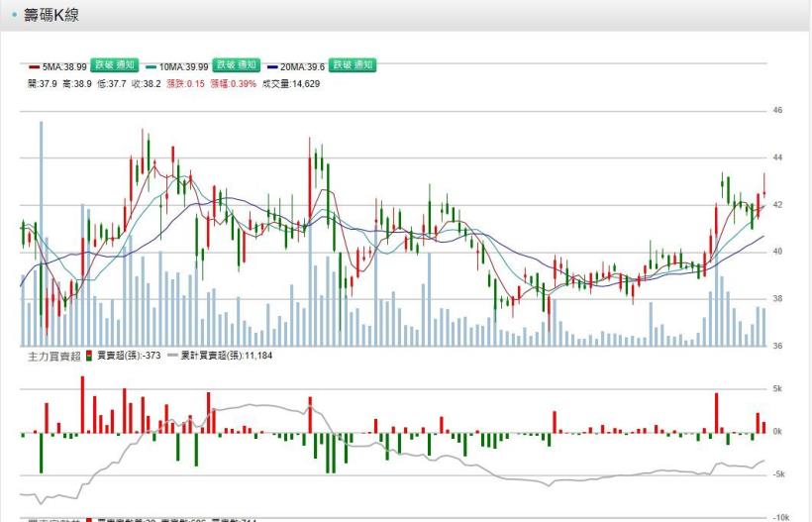812x522 pixels.
Task: Click the 成交量 14,629 volume readout
Action: click(x=290, y=84)
